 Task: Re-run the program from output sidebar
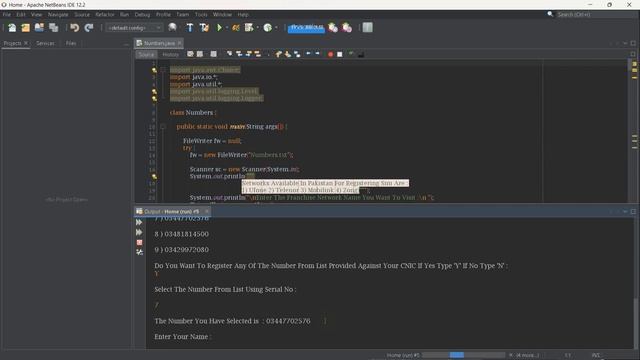point(139,222)
